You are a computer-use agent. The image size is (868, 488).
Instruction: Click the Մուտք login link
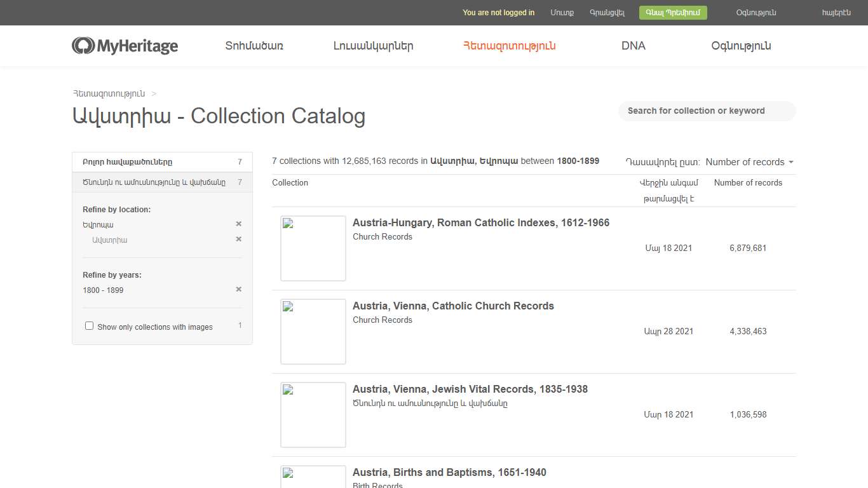562,12
